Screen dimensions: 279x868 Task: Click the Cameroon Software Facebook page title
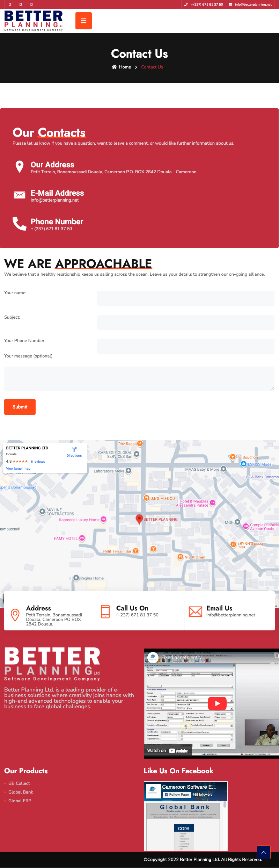pyautogui.click(x=189, y=787)
